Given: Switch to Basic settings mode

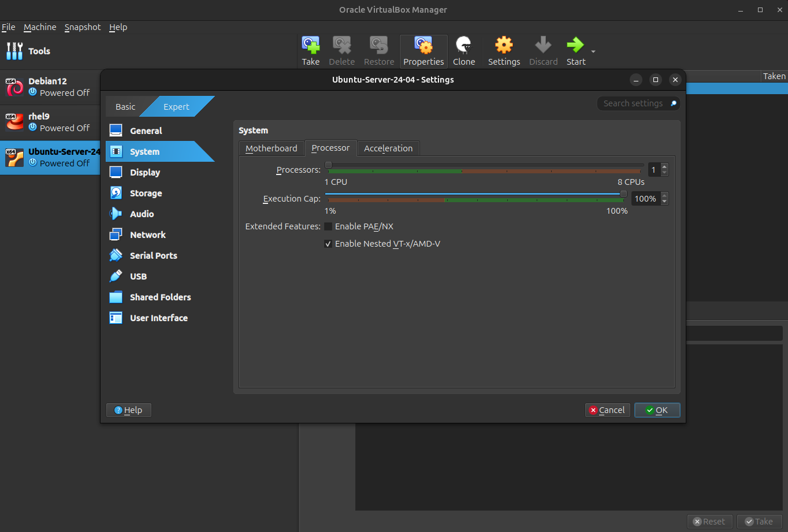Looking at the screenshot, I should [x=125, y=106].
